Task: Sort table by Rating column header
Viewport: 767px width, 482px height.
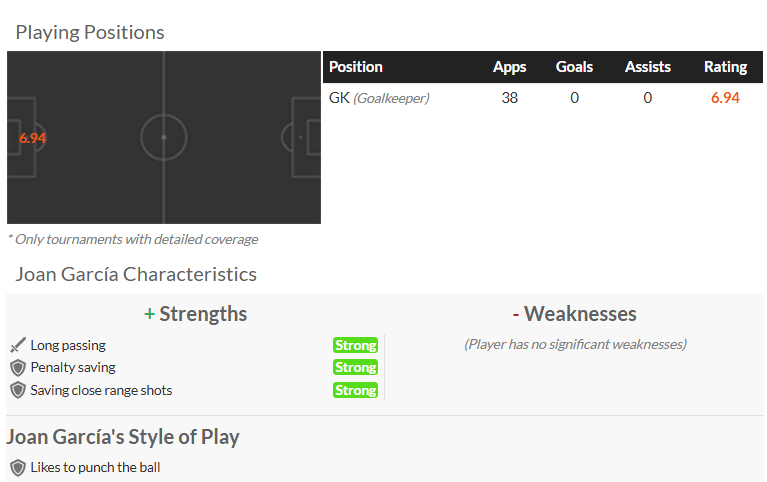Action: click(725, 67)
